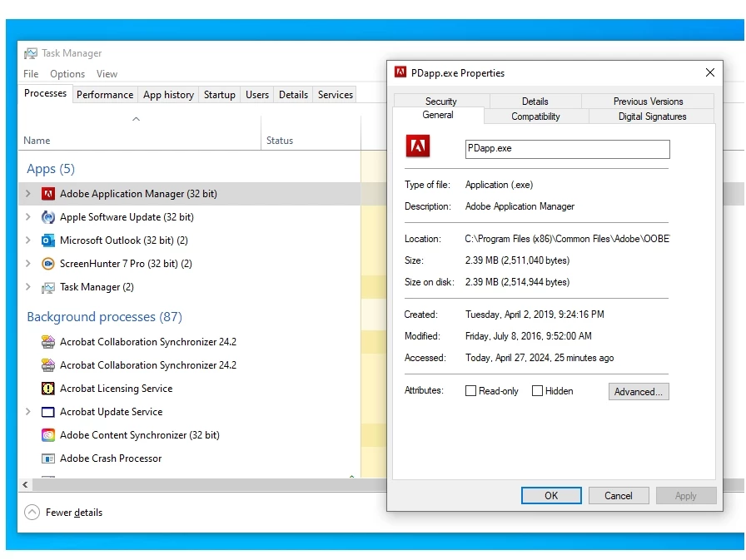Click the location path text
Screen dimensions: 746x560
tap(567, 239)
